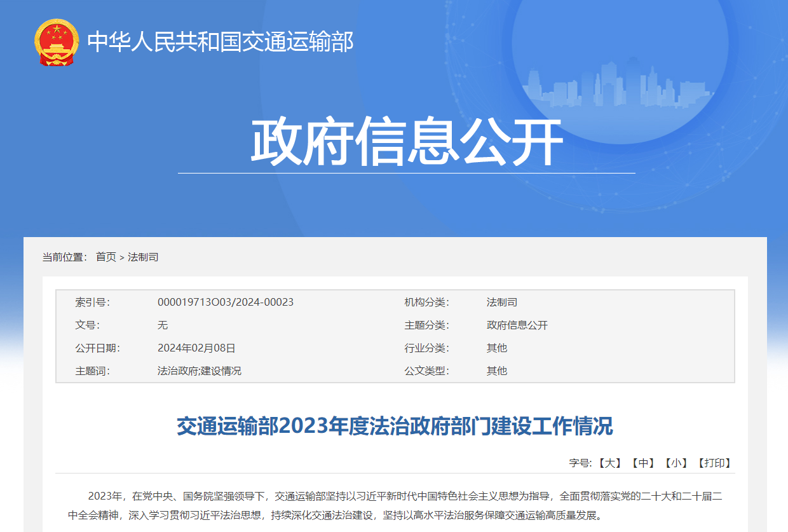The image size is (788, 532).
Task: Click the 索引号 label
Action: [x=93, y=303]
